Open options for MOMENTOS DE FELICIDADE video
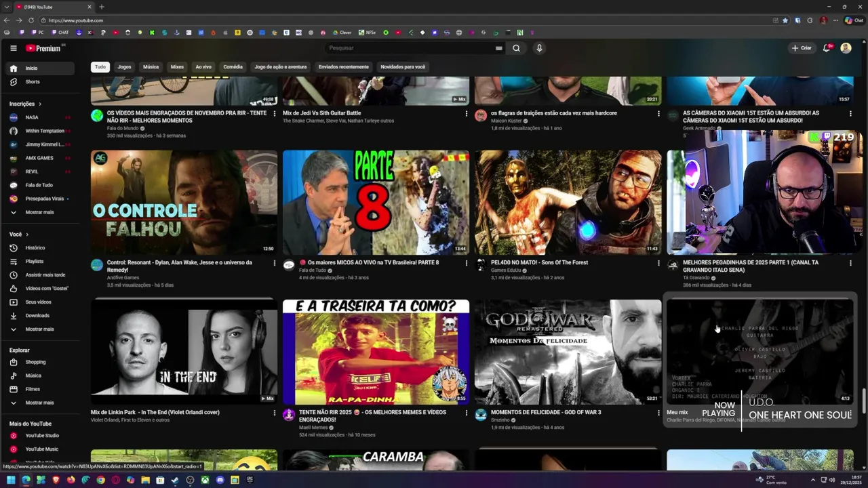Image resolution: width=868 pixels, height=488 pixels. (658, 413)
